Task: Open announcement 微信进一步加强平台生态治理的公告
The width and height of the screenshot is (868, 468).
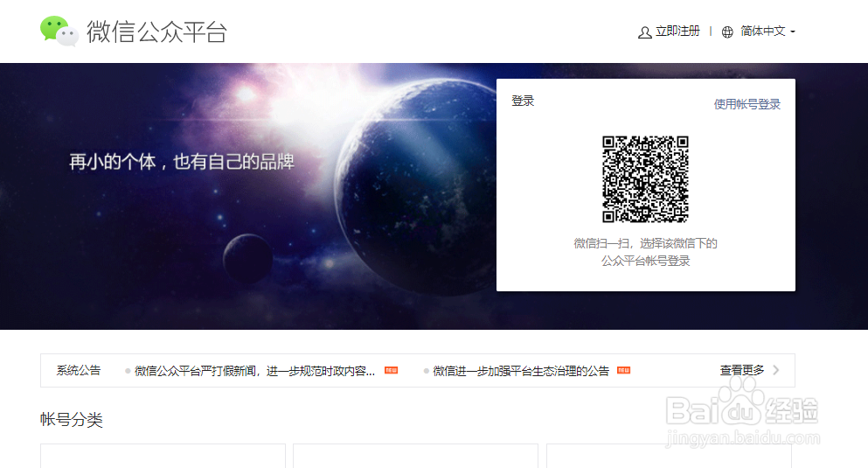Action: point(521,371)
